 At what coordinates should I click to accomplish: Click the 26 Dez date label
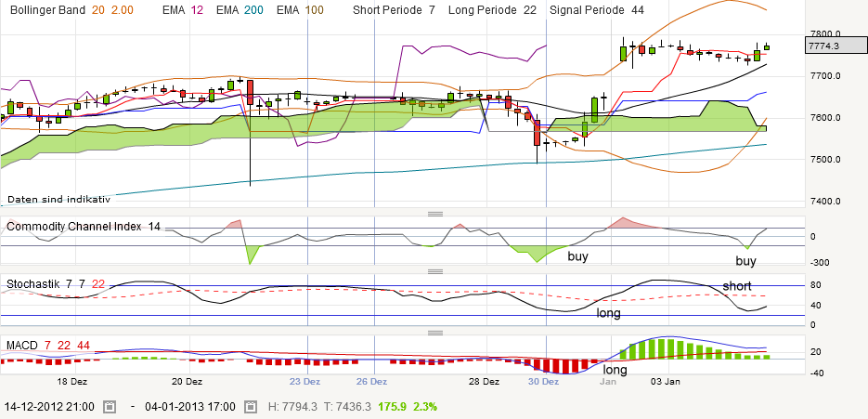tap(371, 382)
